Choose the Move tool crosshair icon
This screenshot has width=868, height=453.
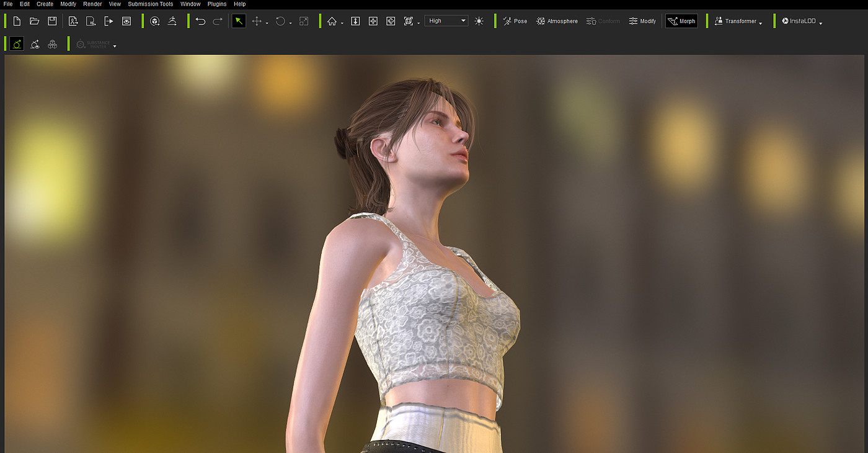pyautogui.click(x=257, y=21)
